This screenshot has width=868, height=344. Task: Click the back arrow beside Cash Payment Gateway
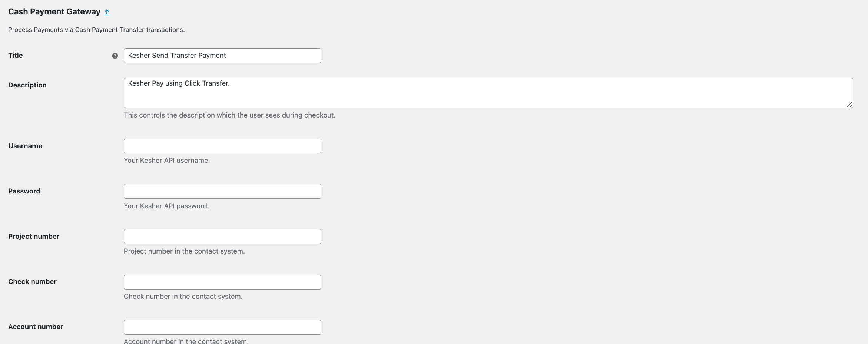click(x=107, y=12)
